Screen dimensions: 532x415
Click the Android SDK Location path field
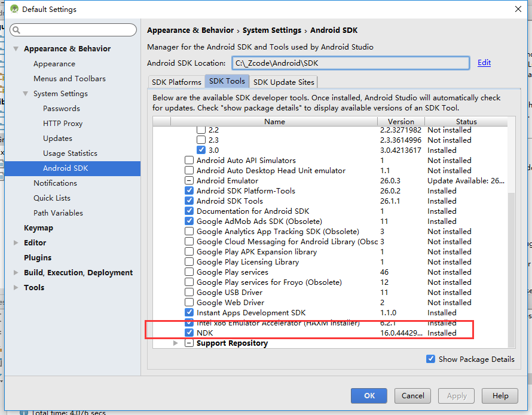pyautogui.click(x=350, y=63)
